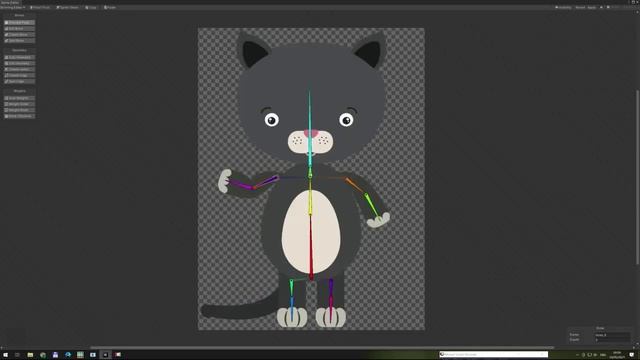640x360 pixels.
Task: Open the Skinning Editor module dropdown
Action: pyautogui.click(x=13, y=7)
